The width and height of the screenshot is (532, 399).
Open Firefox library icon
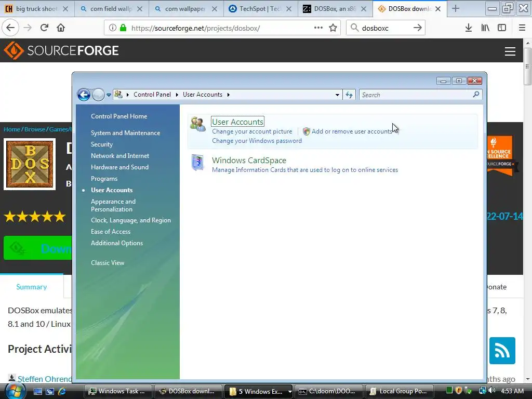[485, 28]
